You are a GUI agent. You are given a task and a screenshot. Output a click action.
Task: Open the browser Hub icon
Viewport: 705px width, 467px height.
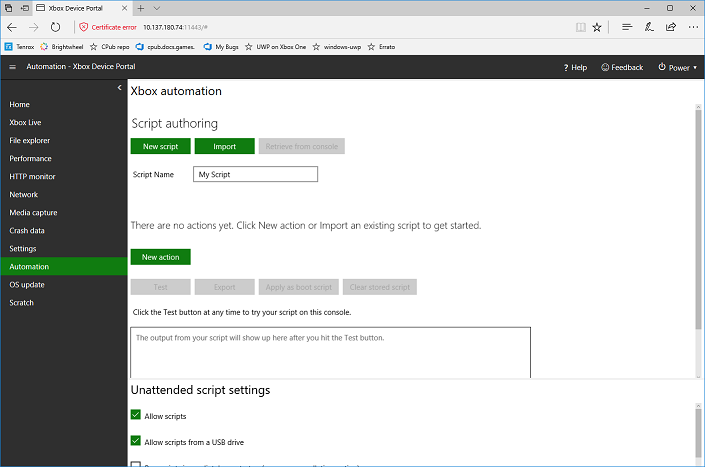[627, 27]
